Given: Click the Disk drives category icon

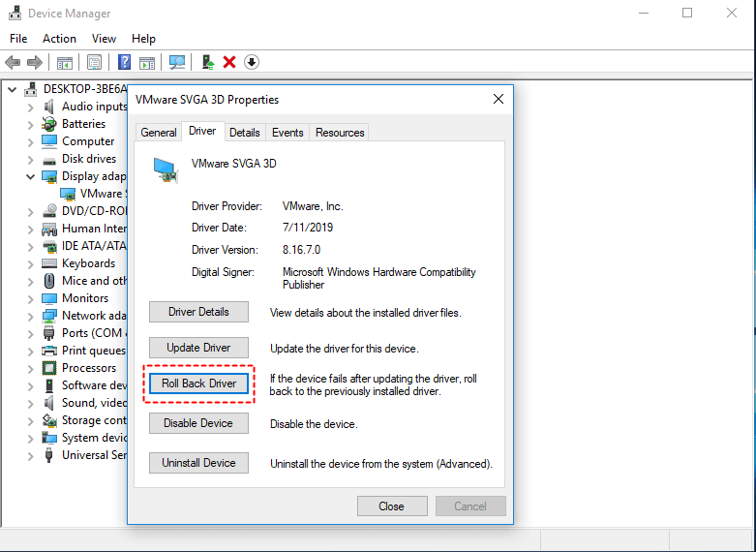Looking at the screenshot, I should [49, 160].
